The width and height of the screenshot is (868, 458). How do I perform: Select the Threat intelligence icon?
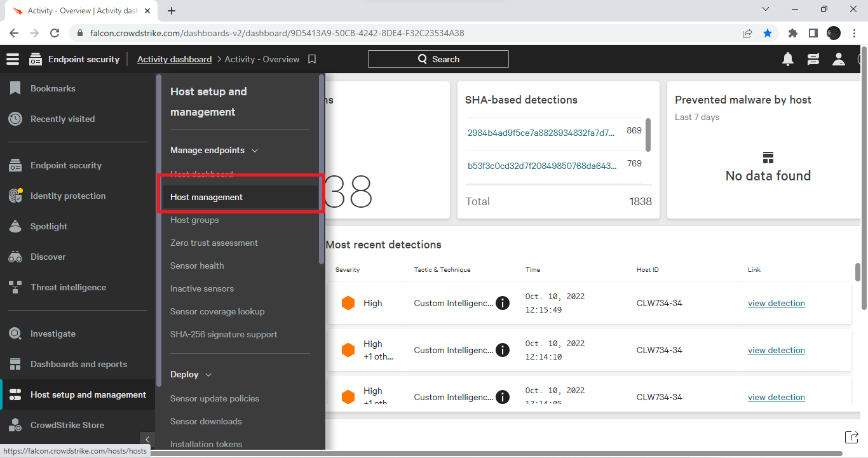(x=15, y=287)
